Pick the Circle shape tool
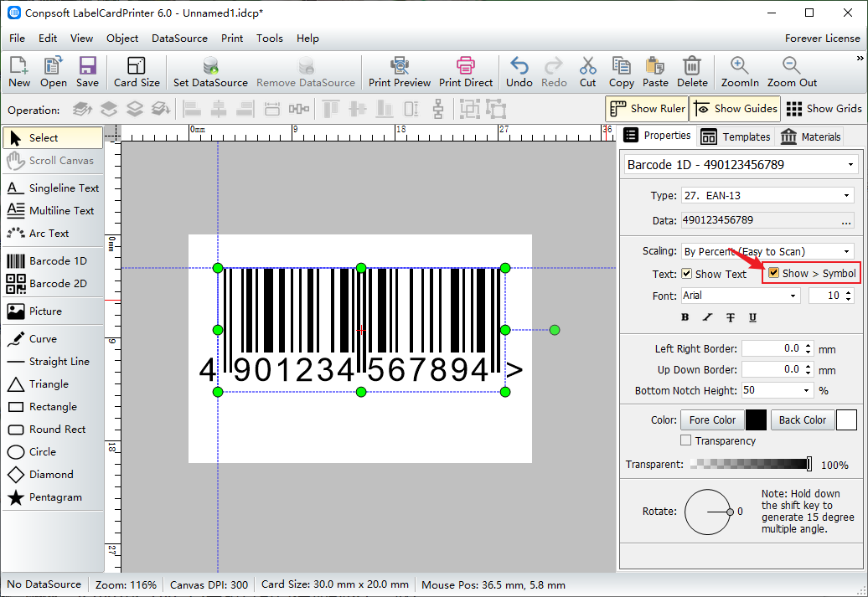 coord(53,452)
